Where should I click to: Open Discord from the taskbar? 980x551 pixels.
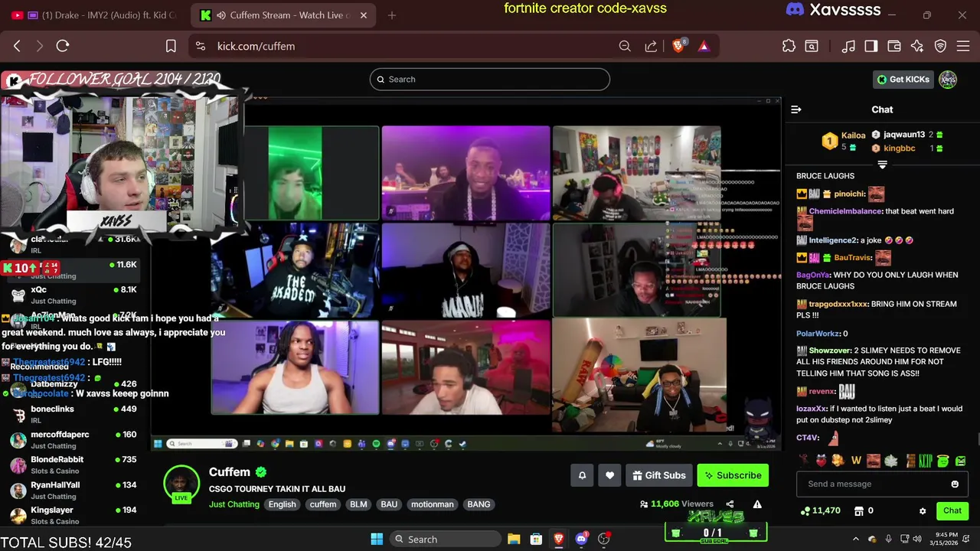582,540
